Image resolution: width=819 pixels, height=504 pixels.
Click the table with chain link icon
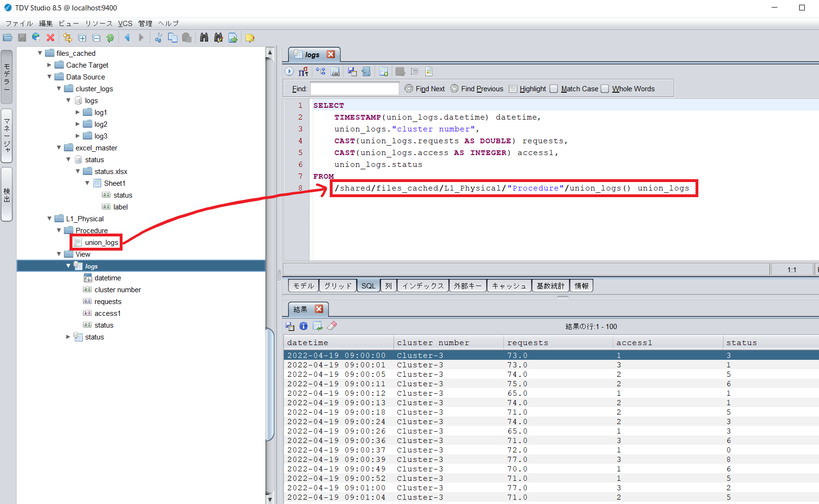click(x=335, y=71)
